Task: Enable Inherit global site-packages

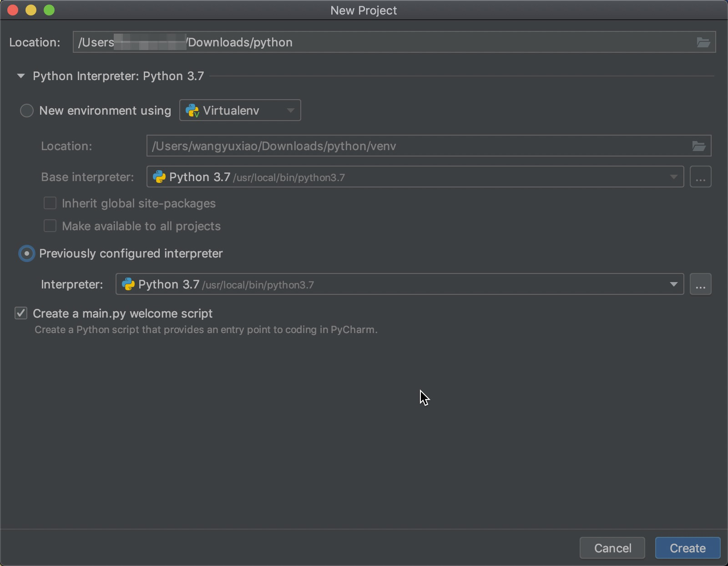Action: 50,203
